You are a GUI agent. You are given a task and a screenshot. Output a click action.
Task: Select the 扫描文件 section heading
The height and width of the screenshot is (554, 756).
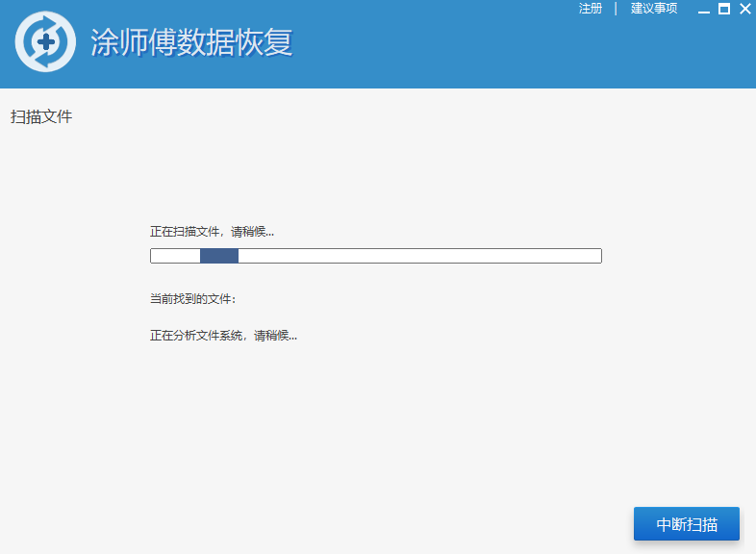click(x=41, y=117)
